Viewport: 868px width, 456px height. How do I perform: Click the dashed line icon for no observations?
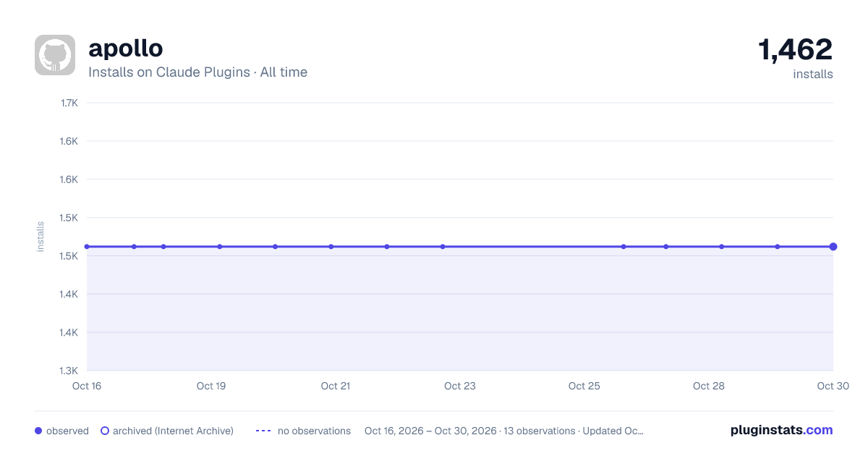263,431
